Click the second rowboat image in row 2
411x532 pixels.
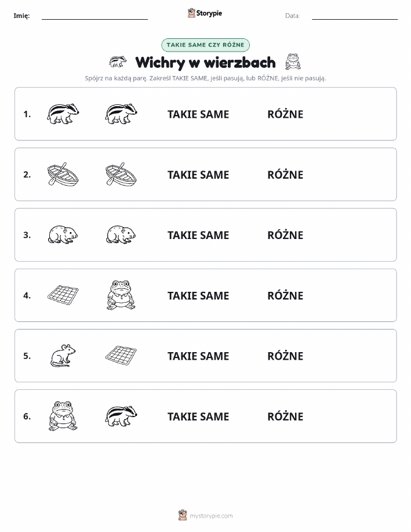[x=121, y=174]
